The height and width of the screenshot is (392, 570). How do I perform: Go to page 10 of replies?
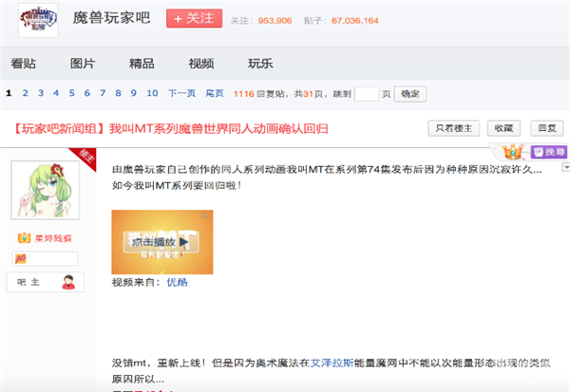(x=152, y=93)
